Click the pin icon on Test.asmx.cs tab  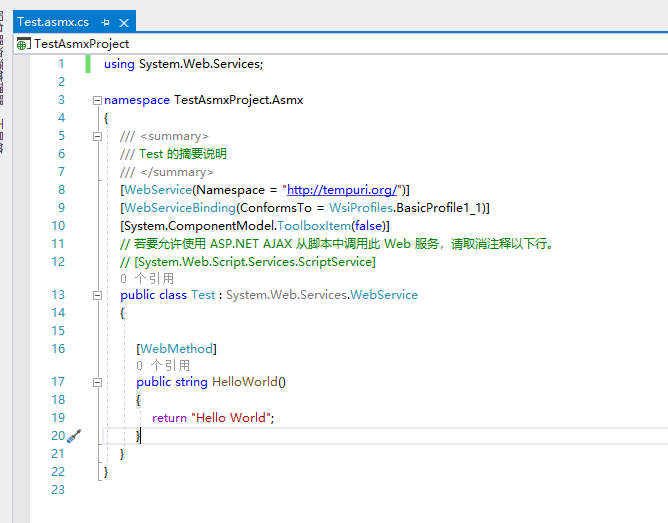click(106, 23)
